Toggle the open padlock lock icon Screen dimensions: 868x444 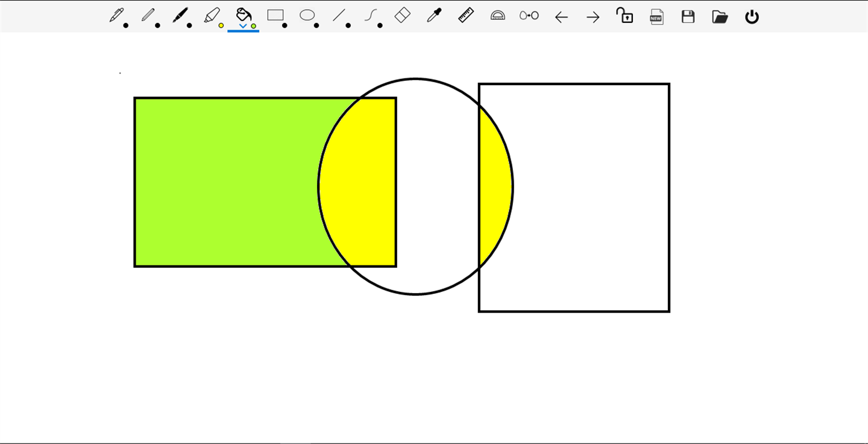click(624, 15)
